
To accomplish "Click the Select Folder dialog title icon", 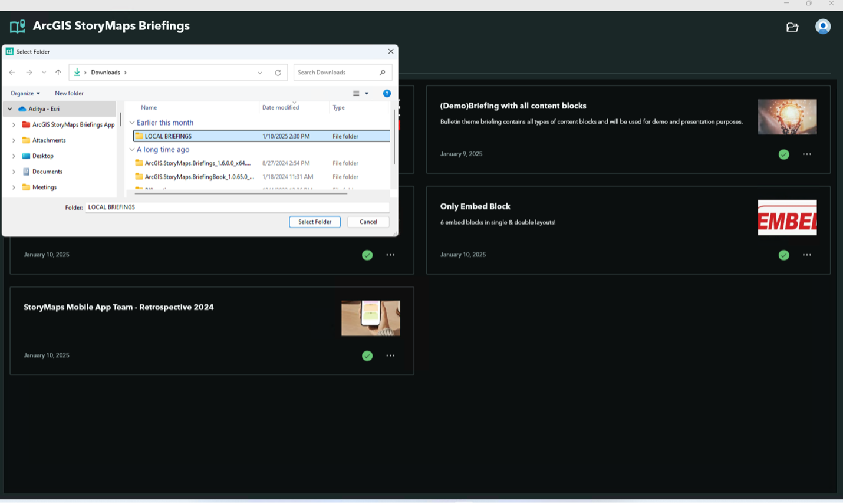I will click(9, 52).
